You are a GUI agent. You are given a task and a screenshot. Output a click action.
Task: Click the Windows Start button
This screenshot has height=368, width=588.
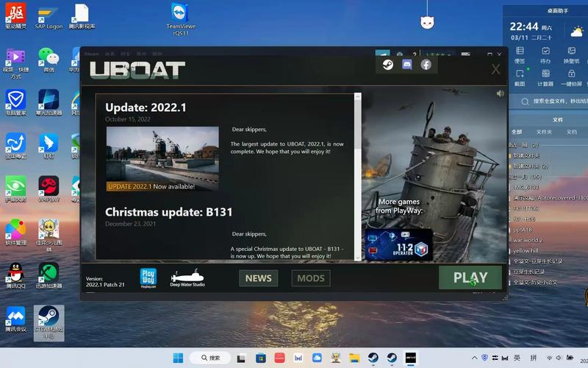point(178,358)
